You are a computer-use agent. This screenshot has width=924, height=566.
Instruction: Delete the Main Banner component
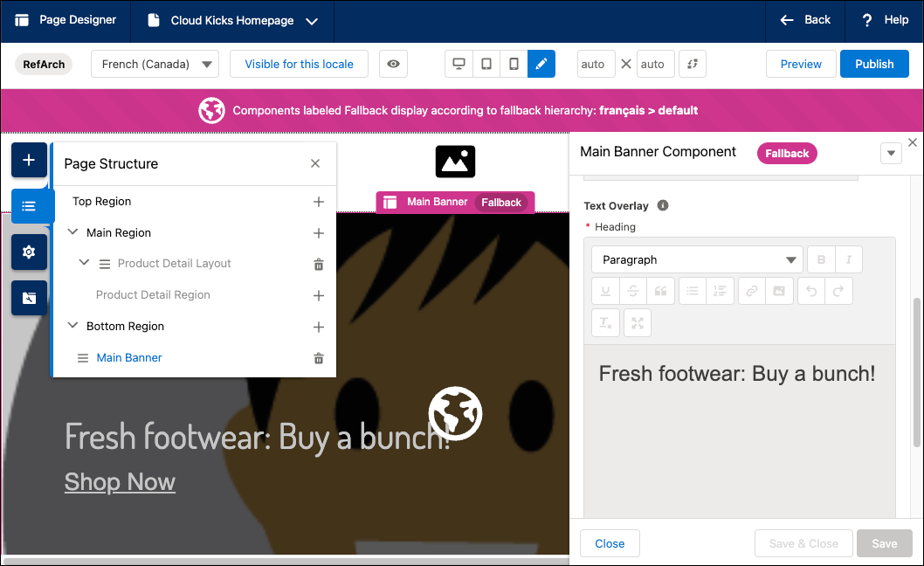click(318, 358)
